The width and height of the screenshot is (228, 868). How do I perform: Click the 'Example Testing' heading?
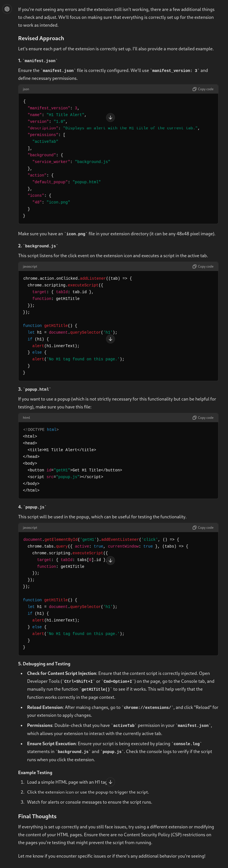pos(35,772)
